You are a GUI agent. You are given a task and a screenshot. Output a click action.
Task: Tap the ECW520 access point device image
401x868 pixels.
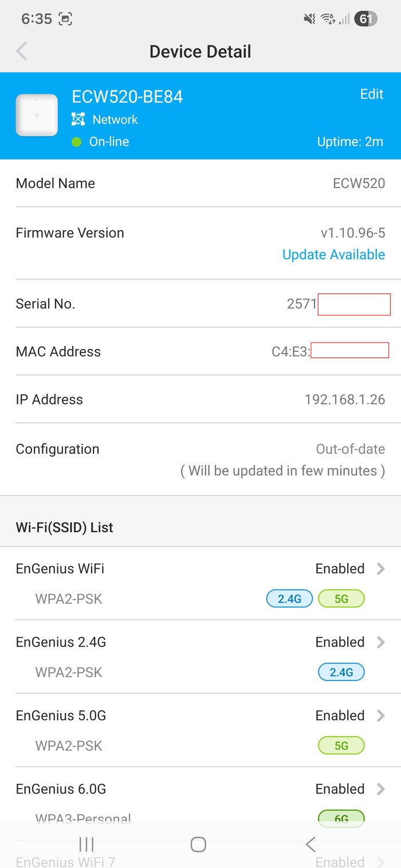coord(37,116)
